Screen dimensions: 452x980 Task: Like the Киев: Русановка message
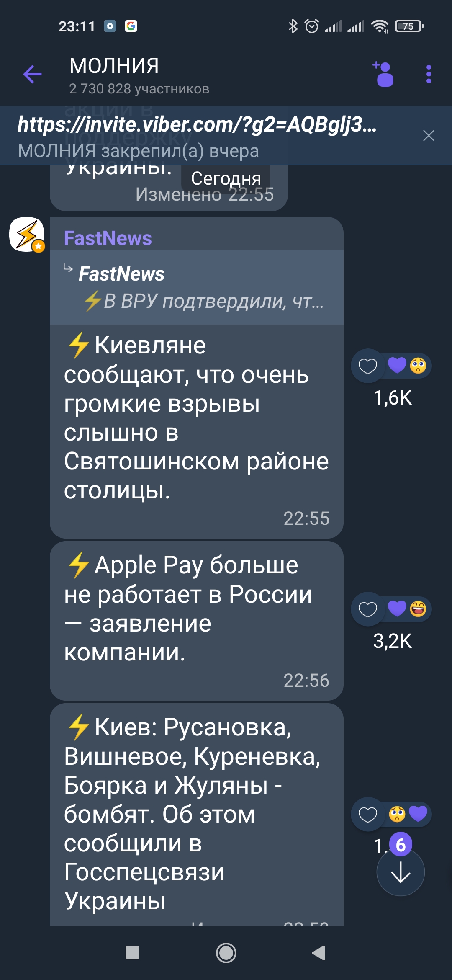[x=368, y=814]
